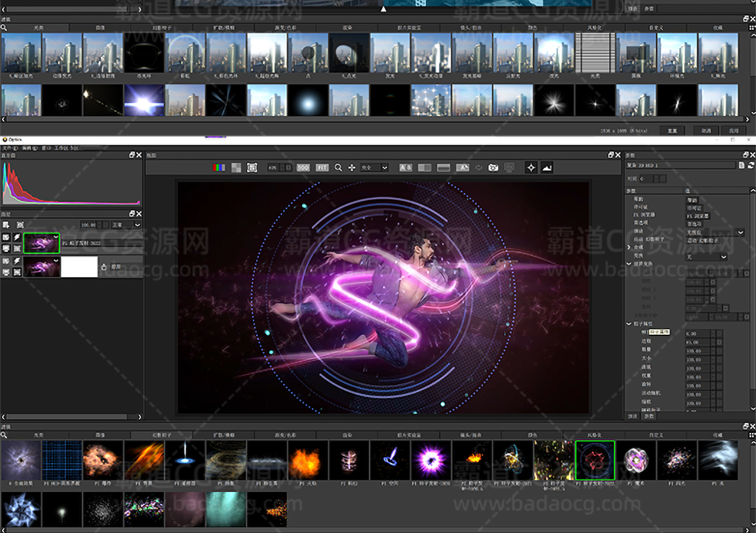Toggle the top layer's lightning effect icon

17,237
